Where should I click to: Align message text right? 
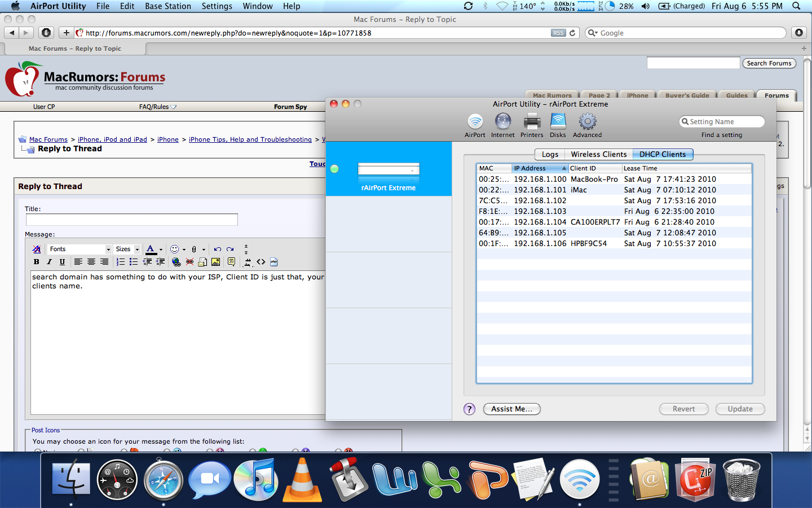click(104, 262)
